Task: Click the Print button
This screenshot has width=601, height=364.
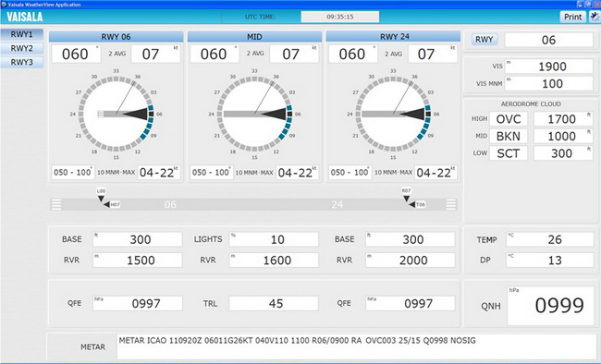Action: click(573, 17)
